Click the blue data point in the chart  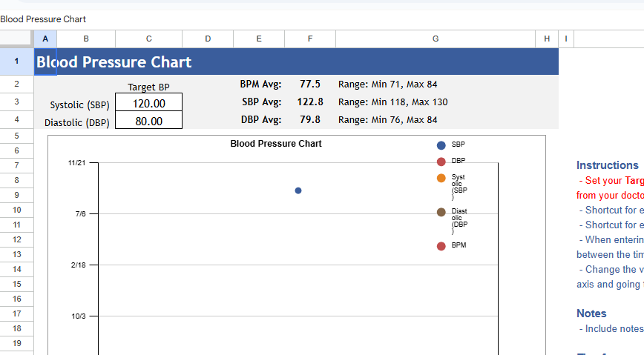click(298, 190)
